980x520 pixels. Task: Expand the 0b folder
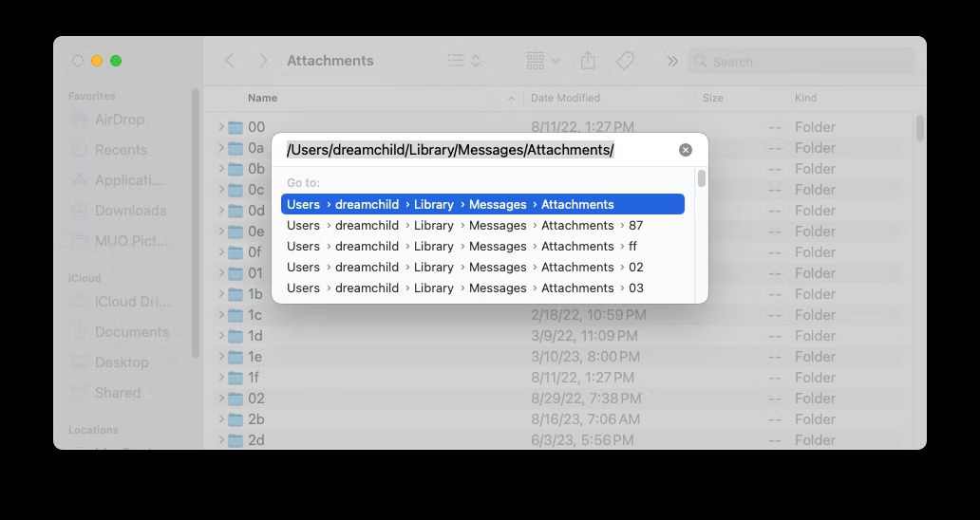click(221, 169)
